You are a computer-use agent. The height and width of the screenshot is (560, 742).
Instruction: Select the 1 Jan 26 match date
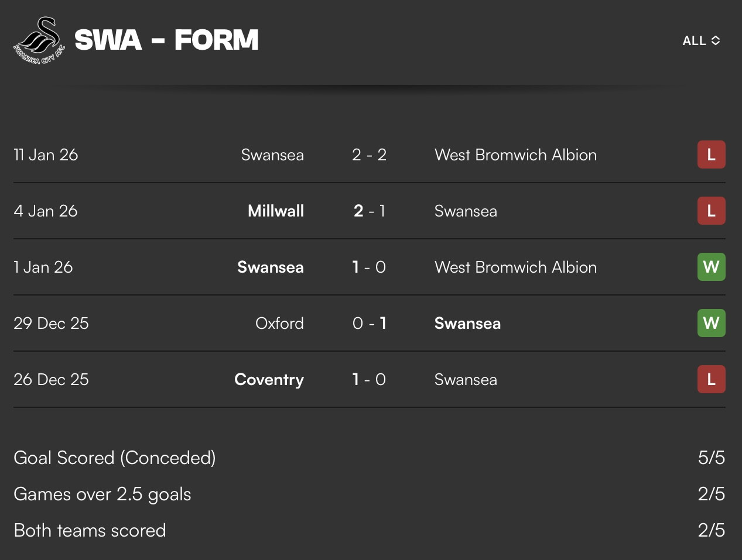43,267
